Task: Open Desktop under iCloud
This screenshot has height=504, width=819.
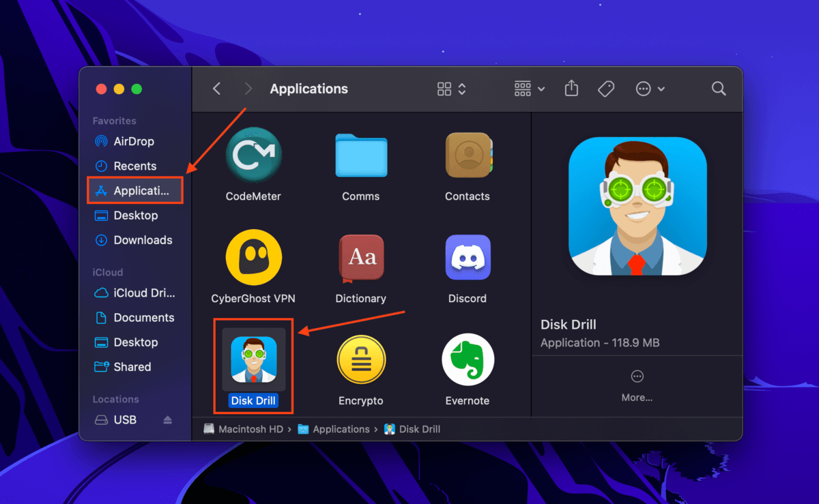Action: pyautogui.click(x=134, y=342)
